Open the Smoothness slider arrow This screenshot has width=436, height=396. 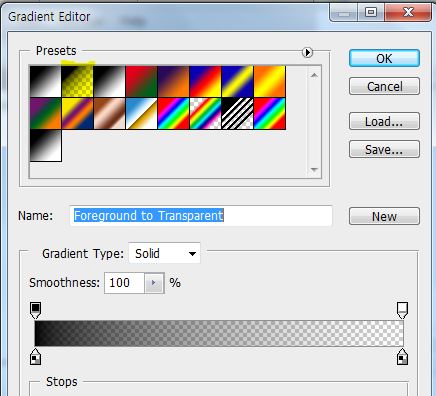point(154,283)
